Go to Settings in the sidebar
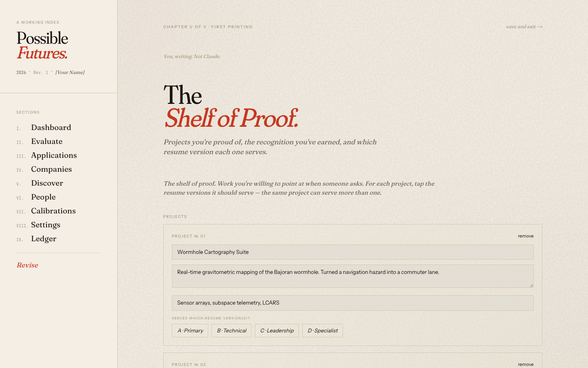The image size is (588, 368). pyautogui.click(x=46, y=225)
